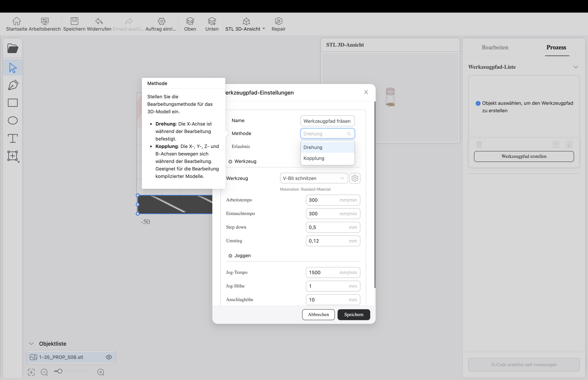Click zoom in magnifier icon
The height and width of the screenshot is (380, 588).
(101, 372)
